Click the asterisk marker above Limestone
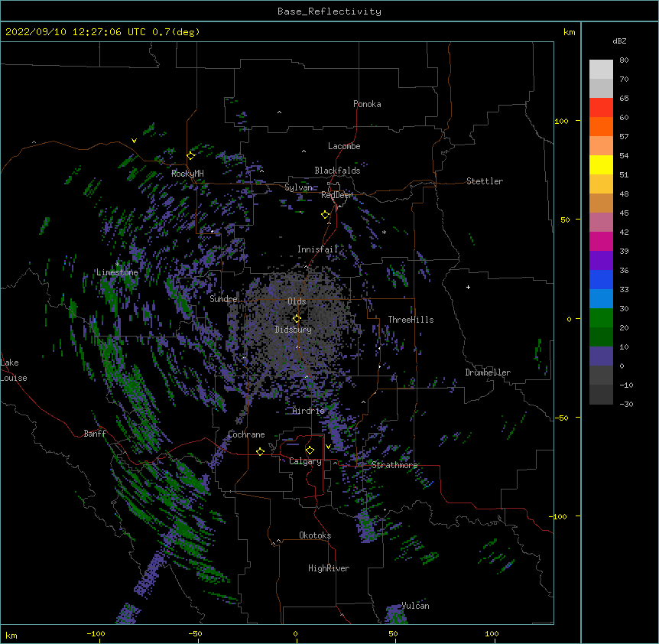The width and height of the screenshot is (659, 644). click(117, 264)
